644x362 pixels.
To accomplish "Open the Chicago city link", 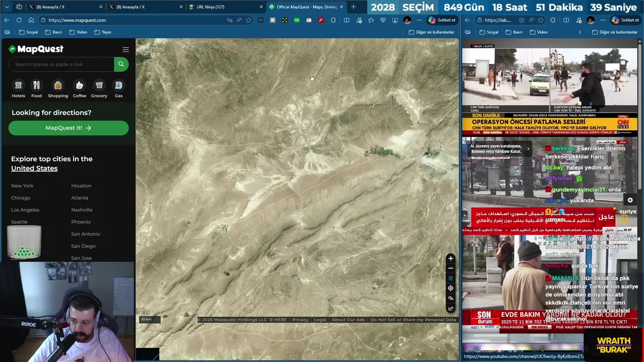I will 21,198.
